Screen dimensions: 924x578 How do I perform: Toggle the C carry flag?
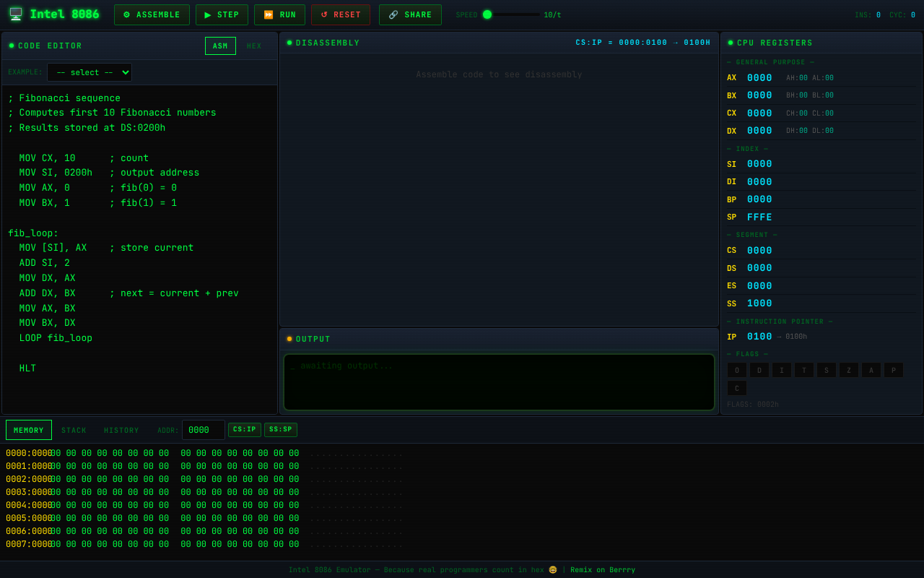point(737,388)
